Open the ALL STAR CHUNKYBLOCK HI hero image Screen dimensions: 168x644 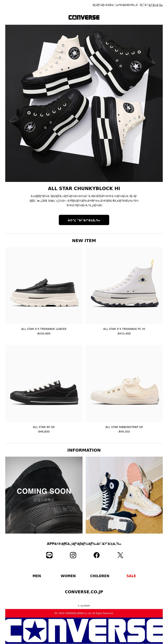pos(84,103)
